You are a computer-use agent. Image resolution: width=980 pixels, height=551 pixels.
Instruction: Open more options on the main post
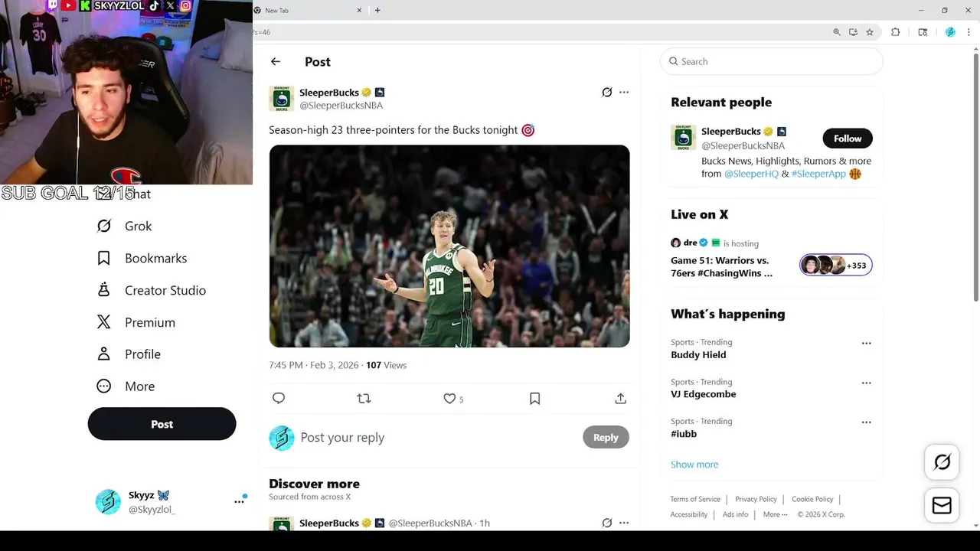(624, 93)
